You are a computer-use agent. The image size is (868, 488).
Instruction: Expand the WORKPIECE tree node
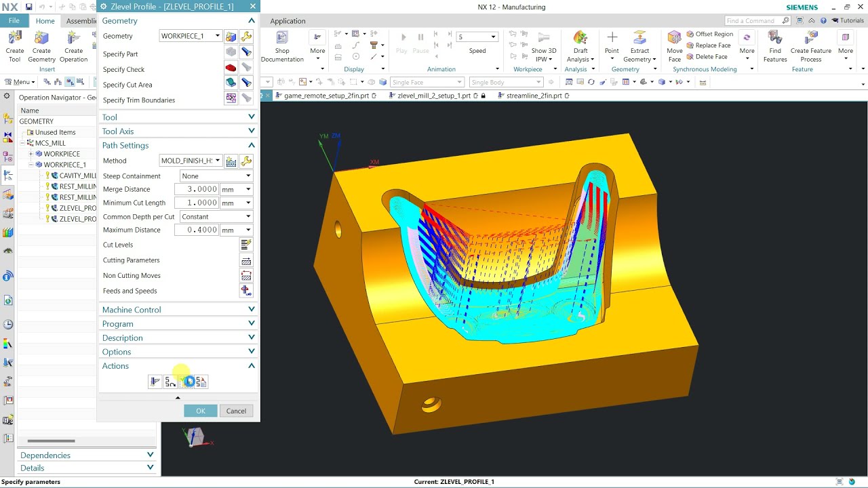[x=31, y=154]
